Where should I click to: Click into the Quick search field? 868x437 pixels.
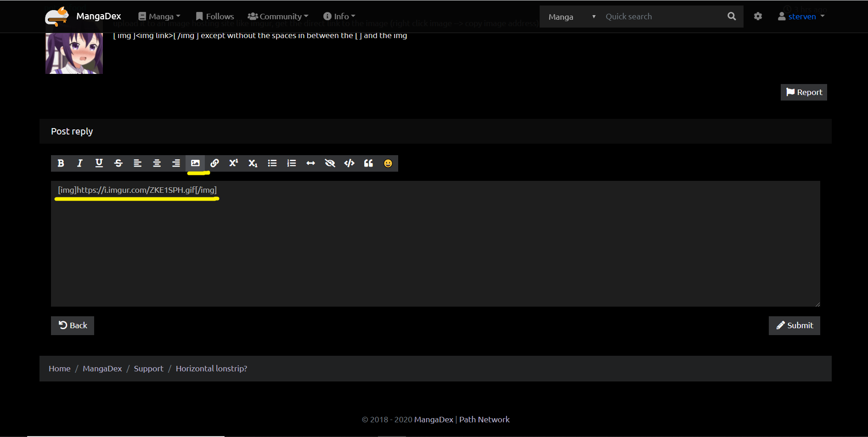[661, 17]
